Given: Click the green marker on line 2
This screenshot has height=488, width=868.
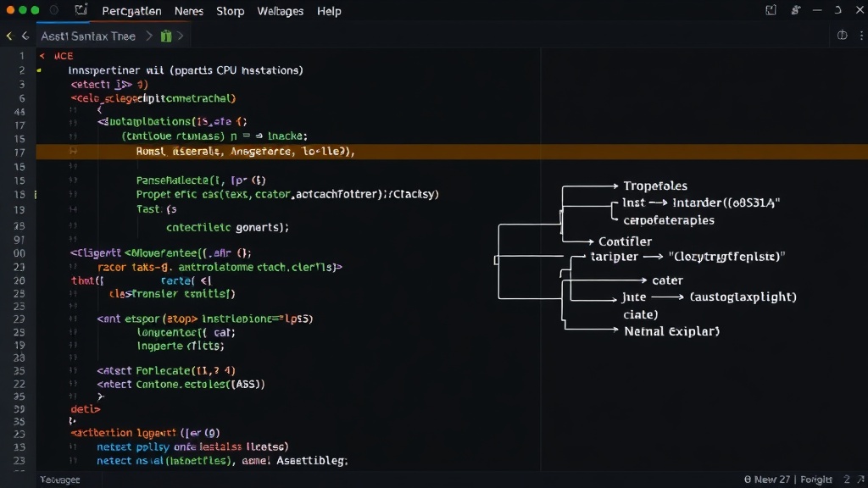Looking at the screenshot, I should point(39,70).
